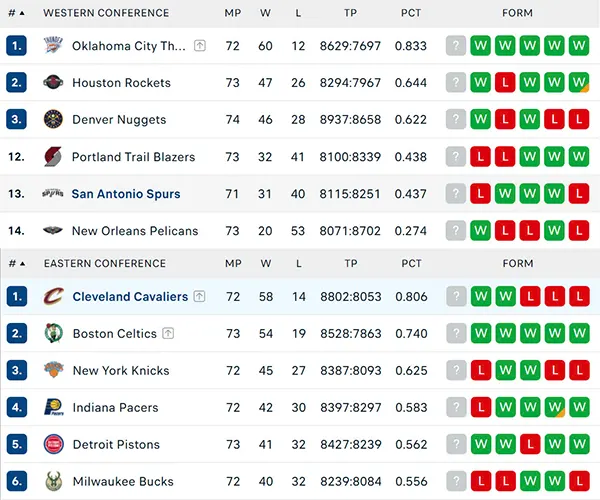600x500 pixels.
Task: Open the New York Knicks team link
Action: pos(121,370)
